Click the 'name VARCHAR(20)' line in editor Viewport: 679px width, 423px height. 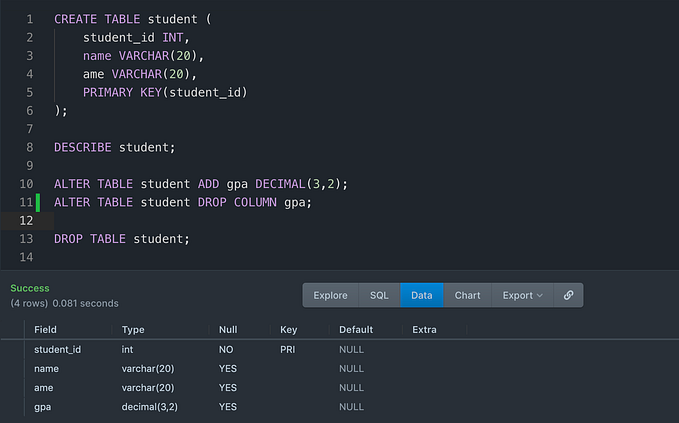(x=143, y=56)
